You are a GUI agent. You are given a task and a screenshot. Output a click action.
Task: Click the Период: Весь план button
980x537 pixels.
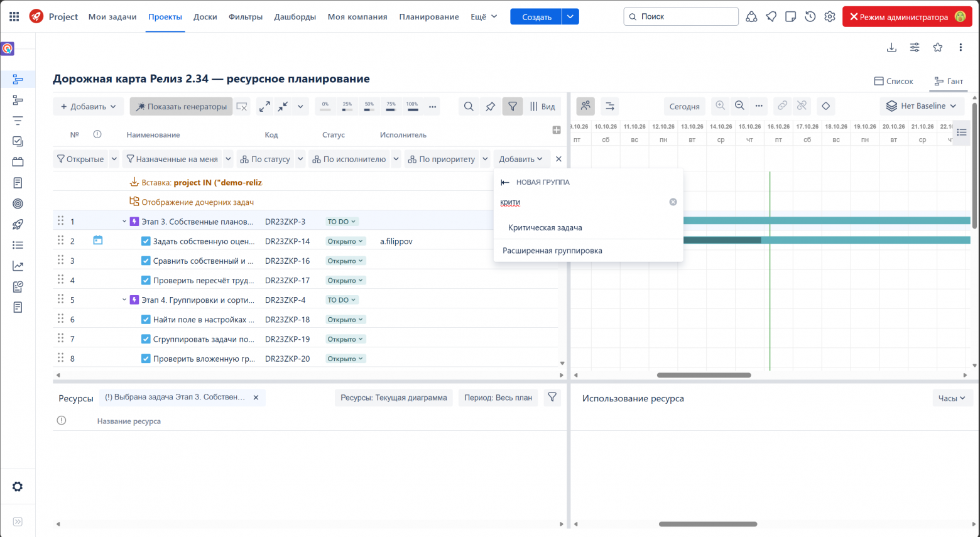coord(498,398)
